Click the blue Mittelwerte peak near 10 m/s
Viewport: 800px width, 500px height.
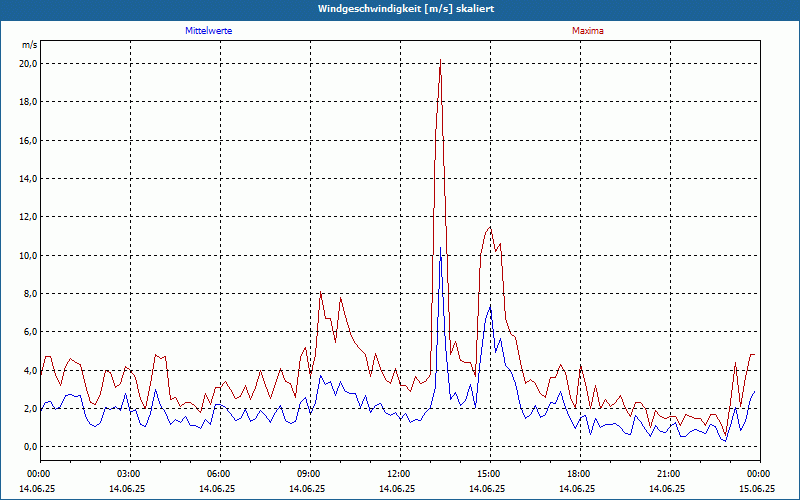point(440,248)
